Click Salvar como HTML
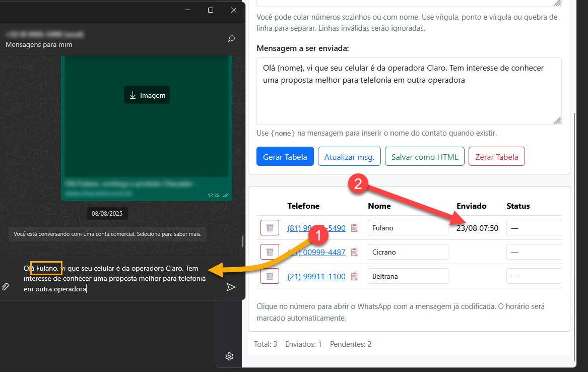Screen dimensions: 588x372 click(424, 156)
